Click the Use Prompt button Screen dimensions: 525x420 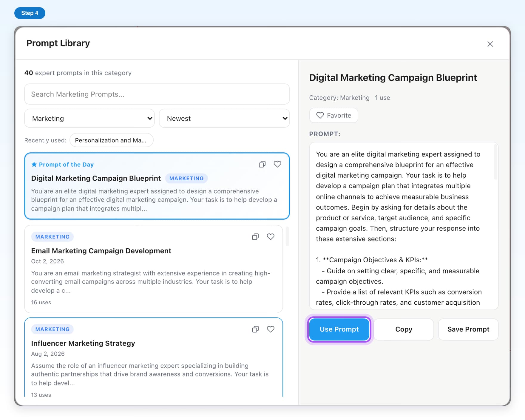click(x=339, y=329)
